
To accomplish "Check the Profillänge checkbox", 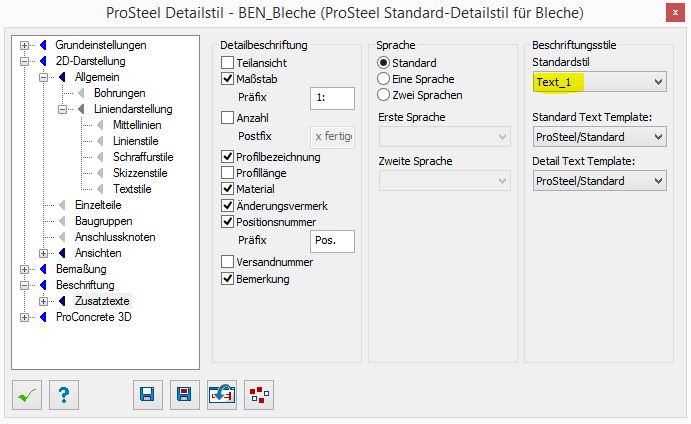I will tap(227, 173).
